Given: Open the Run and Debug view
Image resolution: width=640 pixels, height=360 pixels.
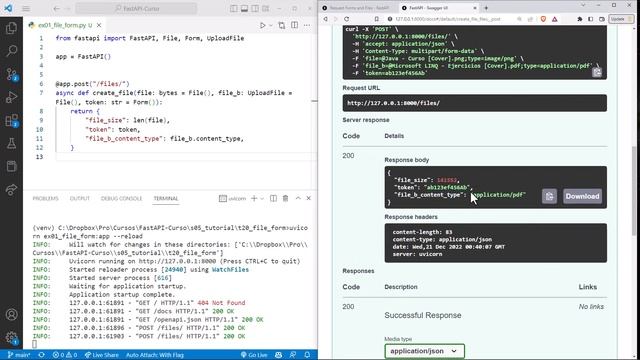Looking at the screenshot, I should click(x=11, y=97).
